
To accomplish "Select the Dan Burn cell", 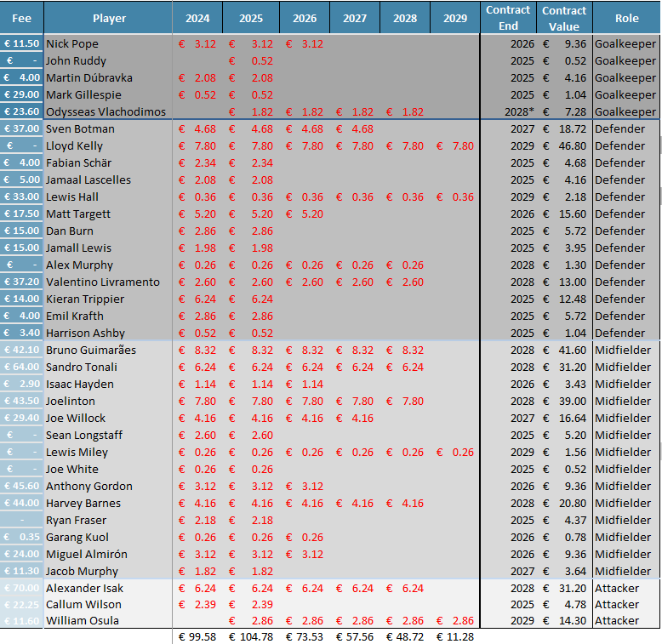I will (x=108, y=231).
